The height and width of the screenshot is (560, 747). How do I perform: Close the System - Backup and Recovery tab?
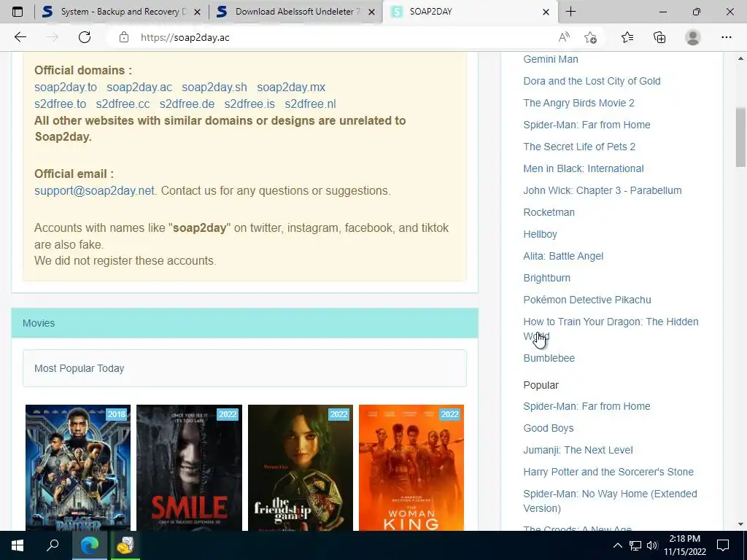pyautogui.click(x=198, y=12)
